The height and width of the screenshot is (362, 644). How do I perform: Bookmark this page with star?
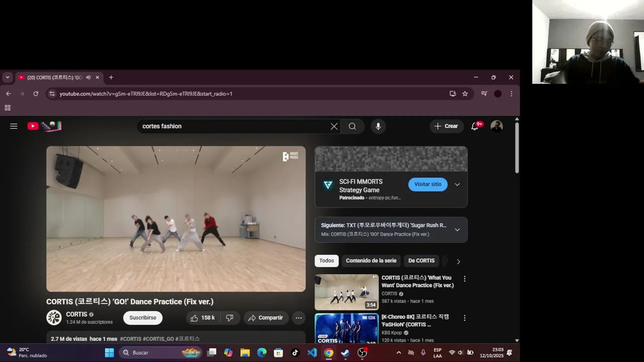point(465,94)
